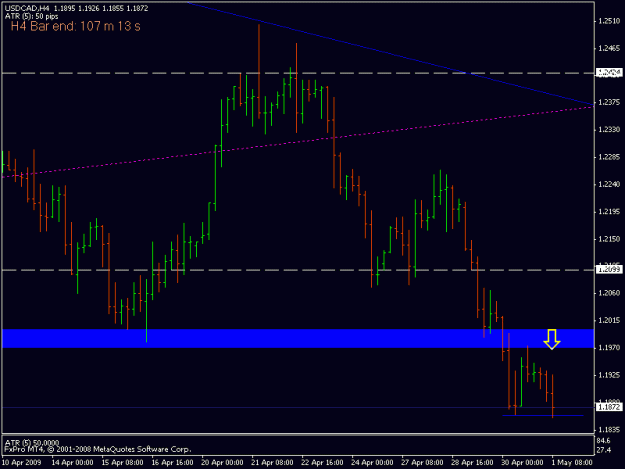The image size is (625, 469).
Task: Click the '22 Apr 16:00' time label
Action: (322, 462)
